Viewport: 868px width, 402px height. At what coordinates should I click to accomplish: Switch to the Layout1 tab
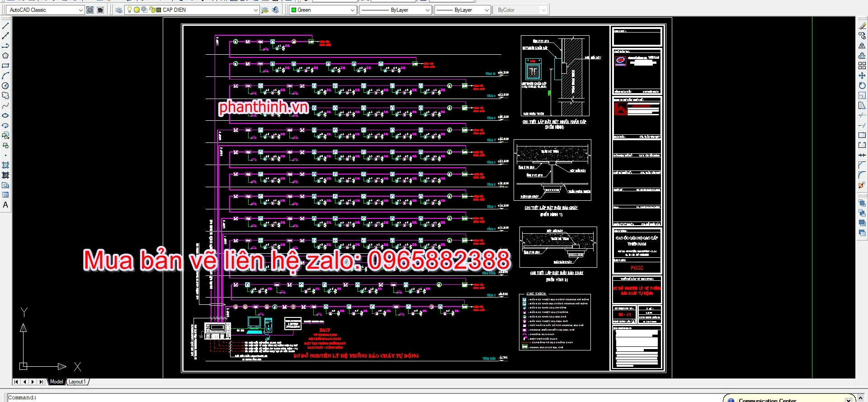77,382
